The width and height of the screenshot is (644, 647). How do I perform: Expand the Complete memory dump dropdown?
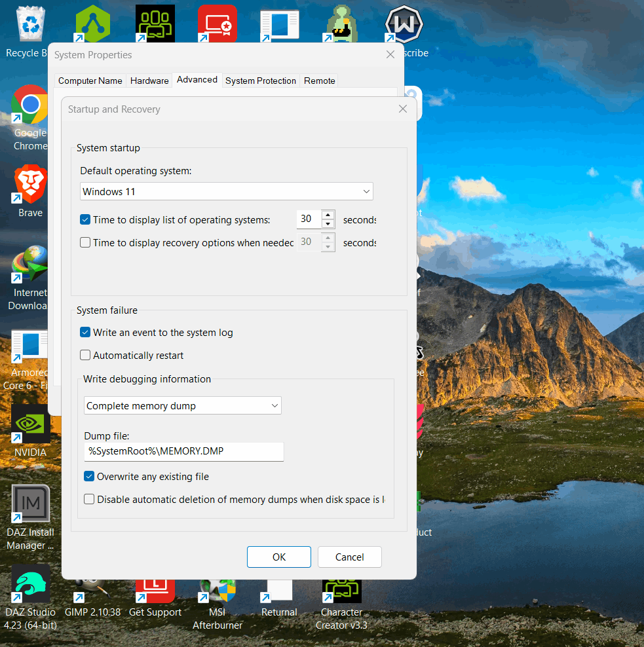point(183,405)
